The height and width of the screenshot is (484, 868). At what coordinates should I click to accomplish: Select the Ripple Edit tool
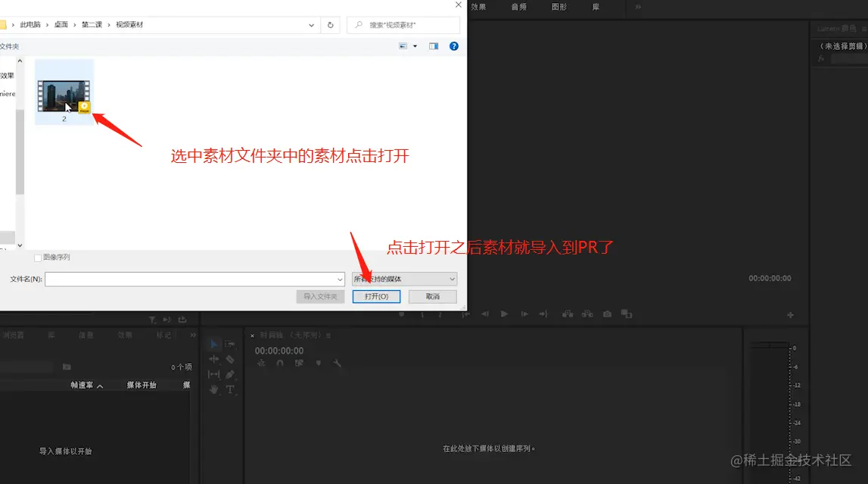tap(214, 359)
